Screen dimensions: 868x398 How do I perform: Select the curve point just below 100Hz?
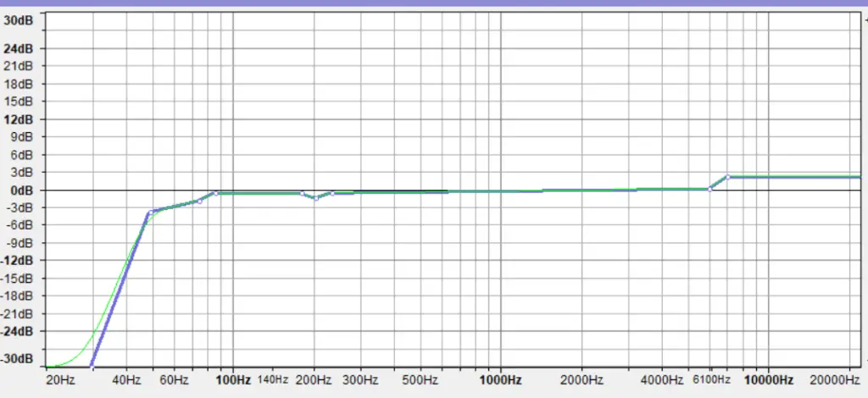215,193
